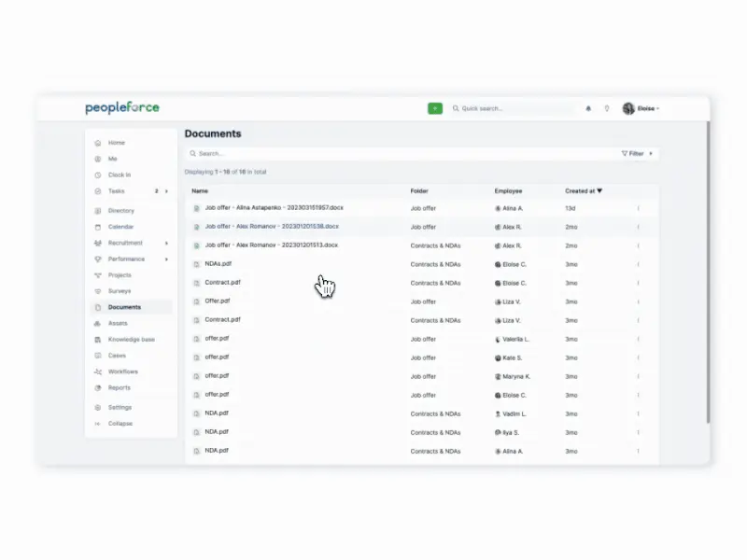The image size is (747, 560).
Task: Expand the Recruitment submenu arrow
Action: [x=166, y=244]
